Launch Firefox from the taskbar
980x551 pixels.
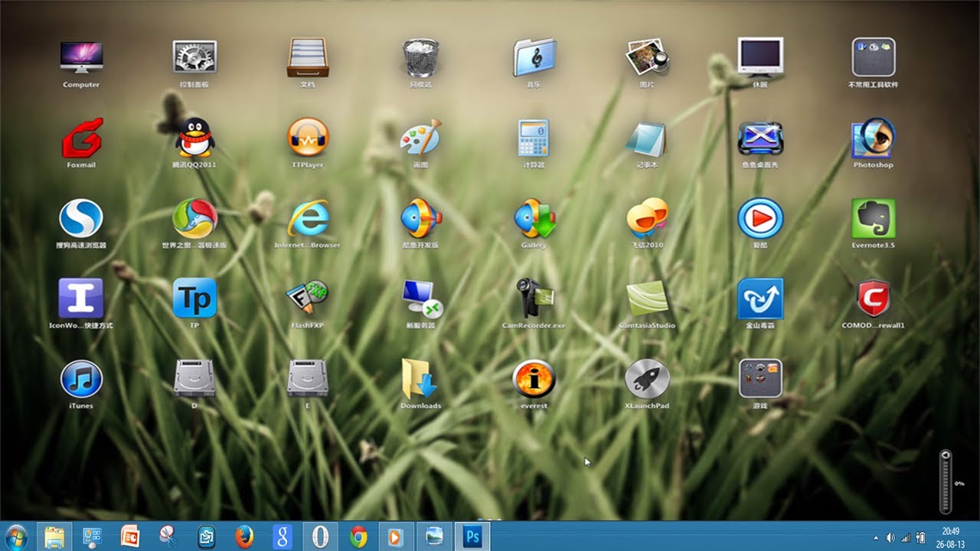(x=243, y=536)
